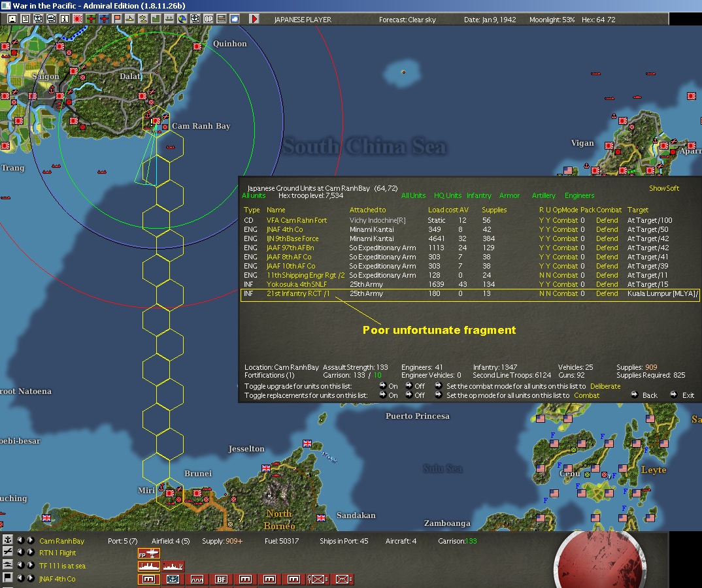702x588 pixels.
Task: Select the first infantry crossed-box unit icon
Action: click(x=318, y=580)
